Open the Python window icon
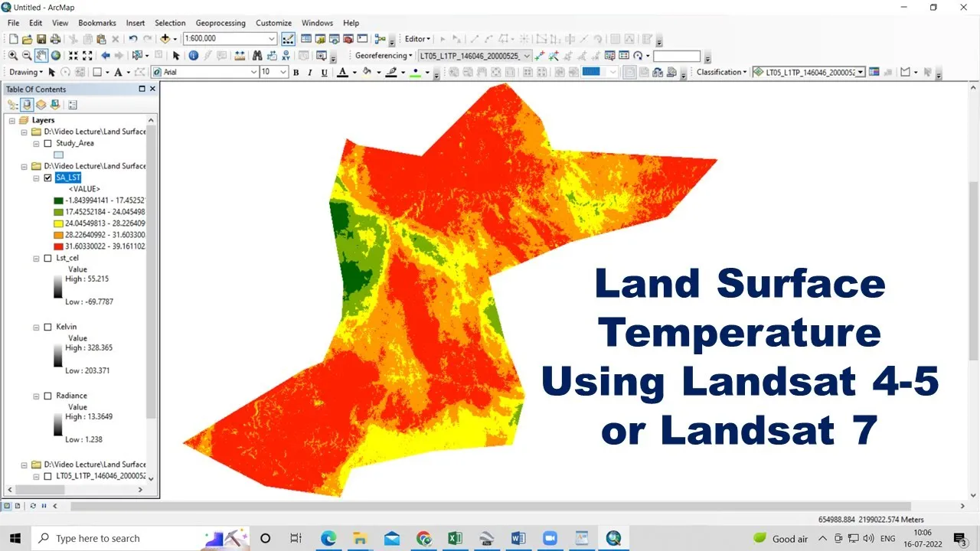 click(362, 39)
